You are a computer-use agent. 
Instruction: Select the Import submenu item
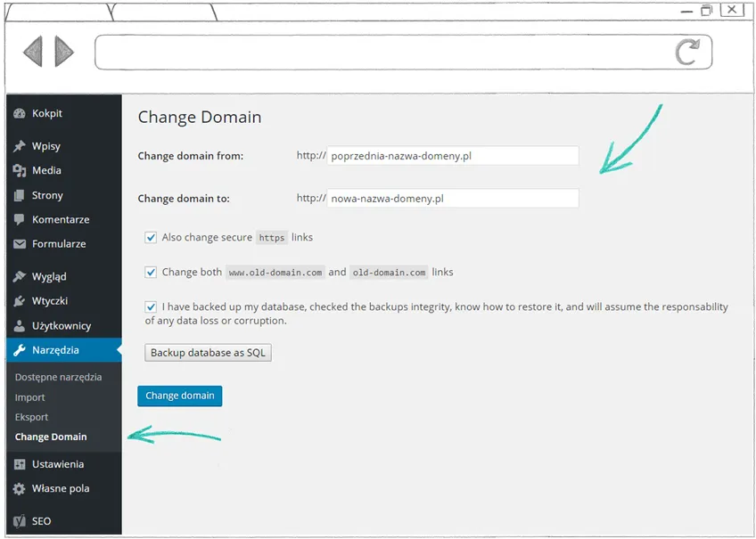point(30,397)
